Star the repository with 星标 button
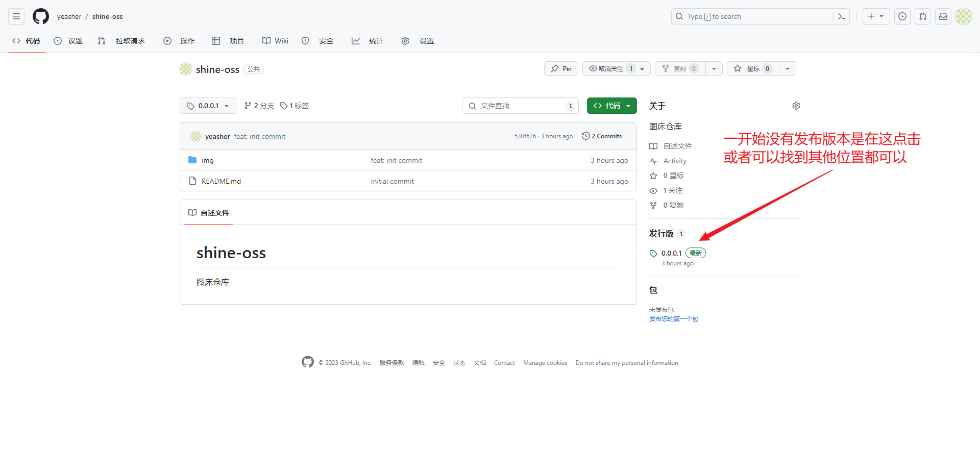980x469 pixels. click(753, 68)
